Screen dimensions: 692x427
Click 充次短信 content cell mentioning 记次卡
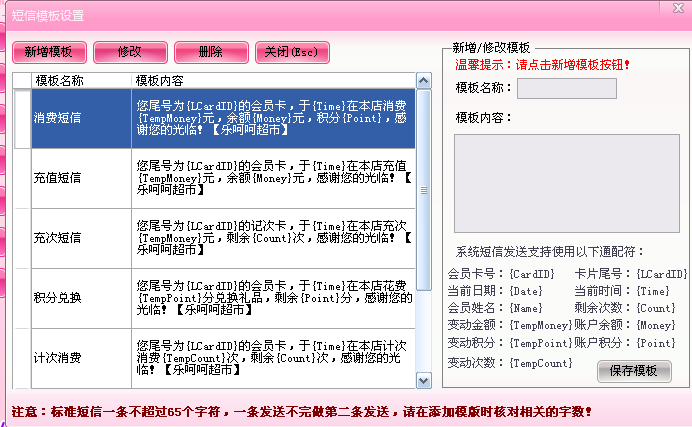click(x=273, y=238)
